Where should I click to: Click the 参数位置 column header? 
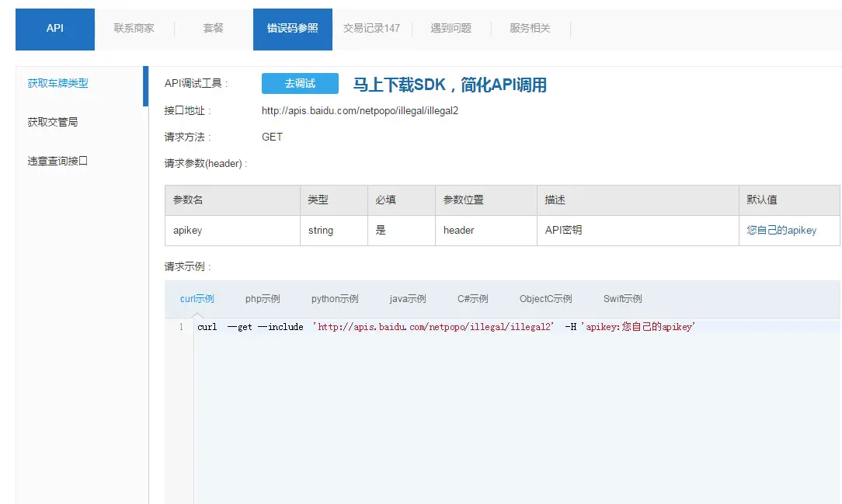click(x=486, y=200)
